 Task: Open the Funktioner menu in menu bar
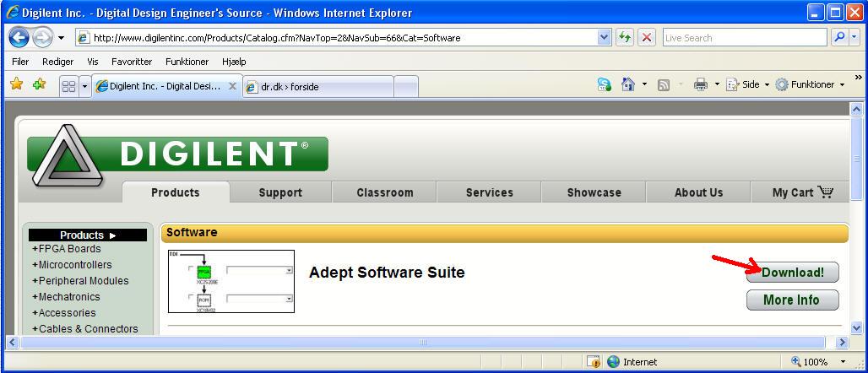(187, 62)
